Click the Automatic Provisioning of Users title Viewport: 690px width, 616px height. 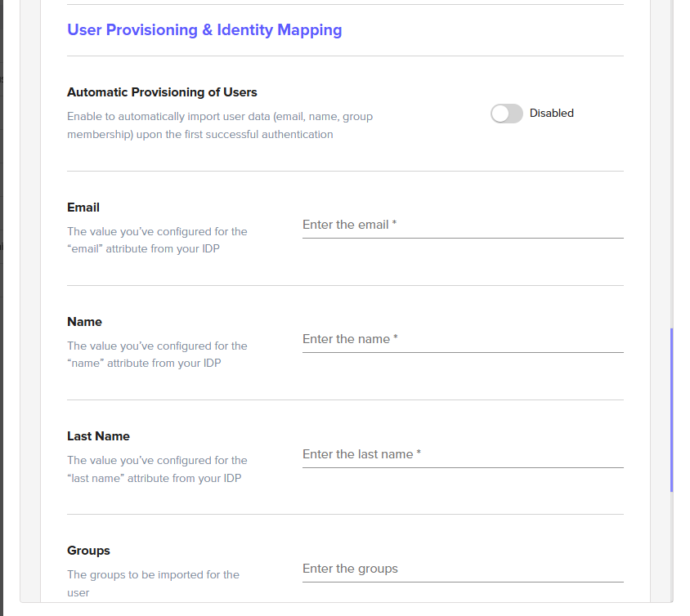[162, 92]
